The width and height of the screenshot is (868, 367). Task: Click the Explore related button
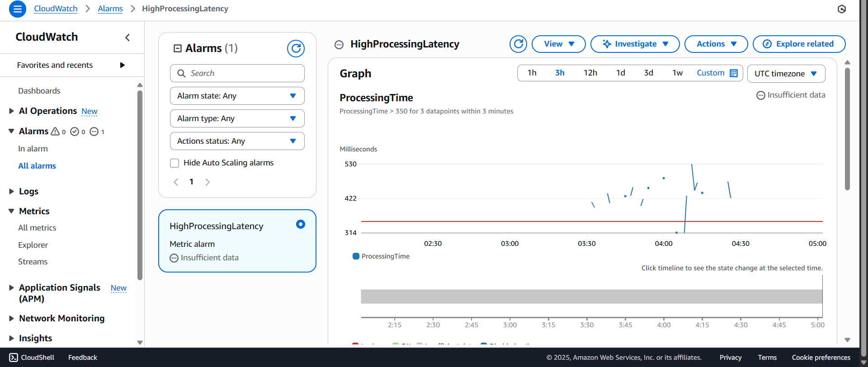point(799,44)
